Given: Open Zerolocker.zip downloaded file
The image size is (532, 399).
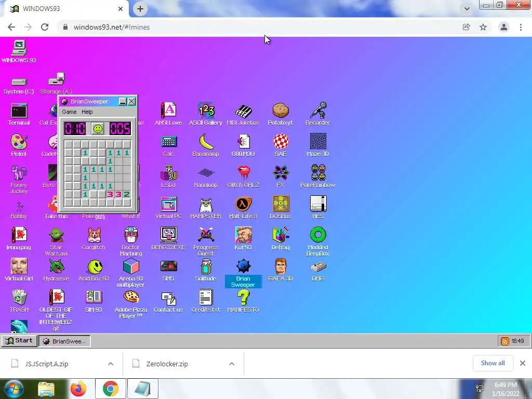Looking at the screenshot, I should point(167,364).
